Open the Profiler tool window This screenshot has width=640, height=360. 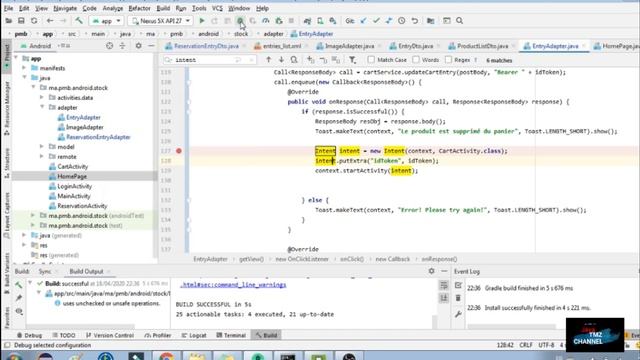pos(158,335)
